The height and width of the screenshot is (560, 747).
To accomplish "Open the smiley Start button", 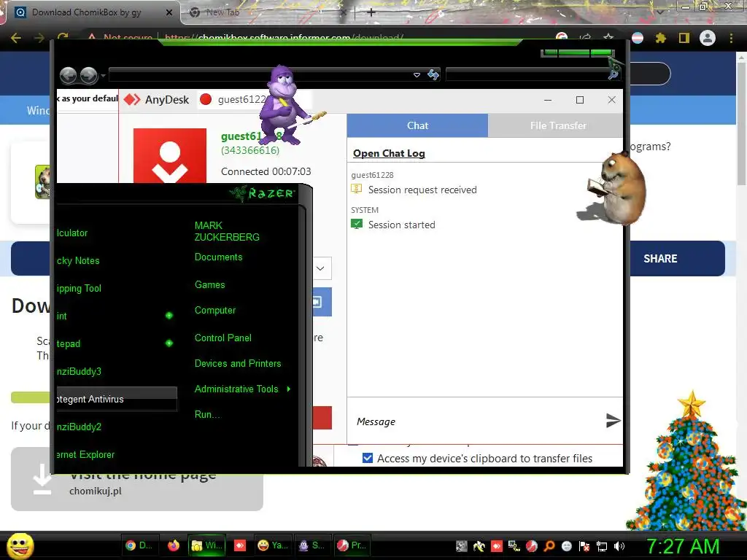I will point(20,545).
